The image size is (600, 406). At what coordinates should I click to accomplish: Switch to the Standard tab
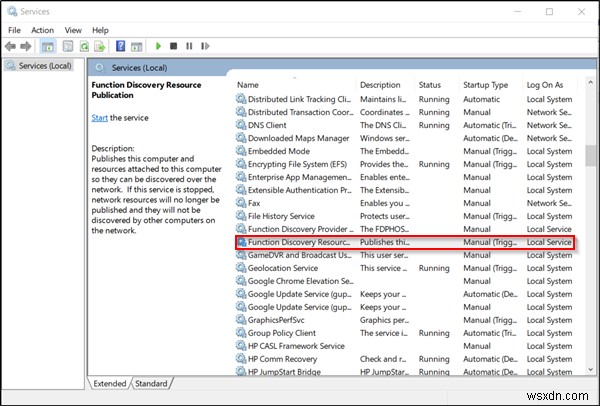tap(151, 383)
